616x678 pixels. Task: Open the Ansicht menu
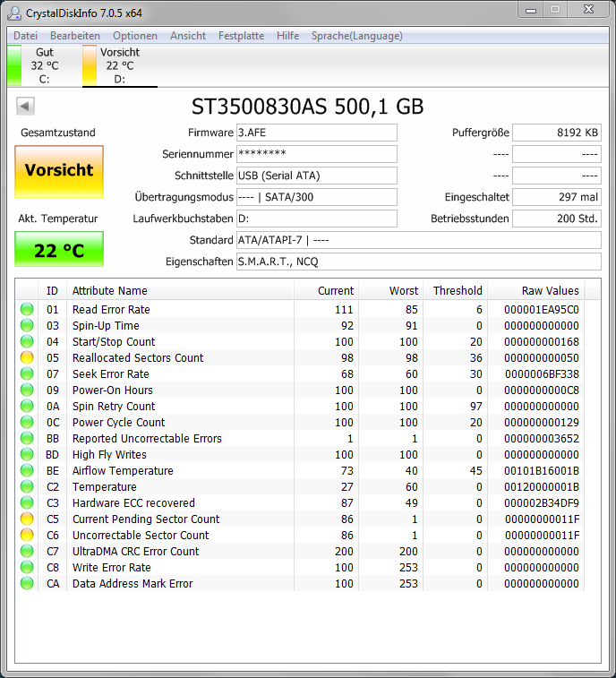pos(188,36)
